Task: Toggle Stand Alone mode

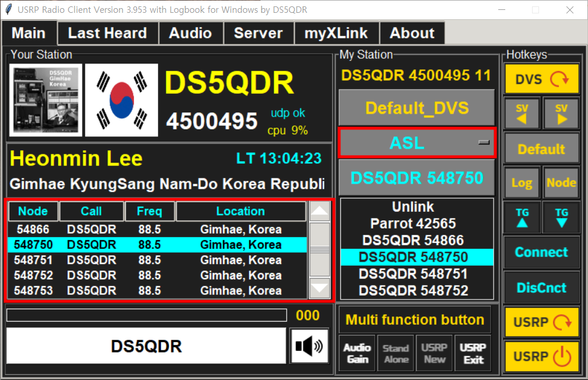Action: point(395,352)
